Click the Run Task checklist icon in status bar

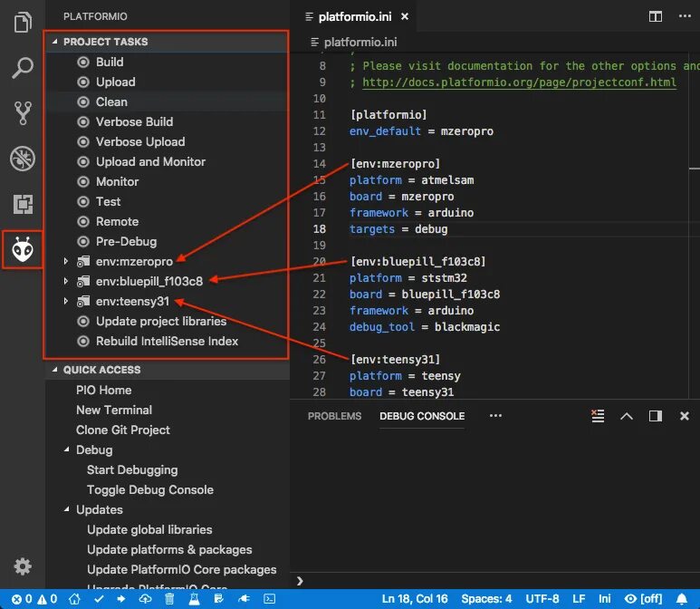pos(219,599)
